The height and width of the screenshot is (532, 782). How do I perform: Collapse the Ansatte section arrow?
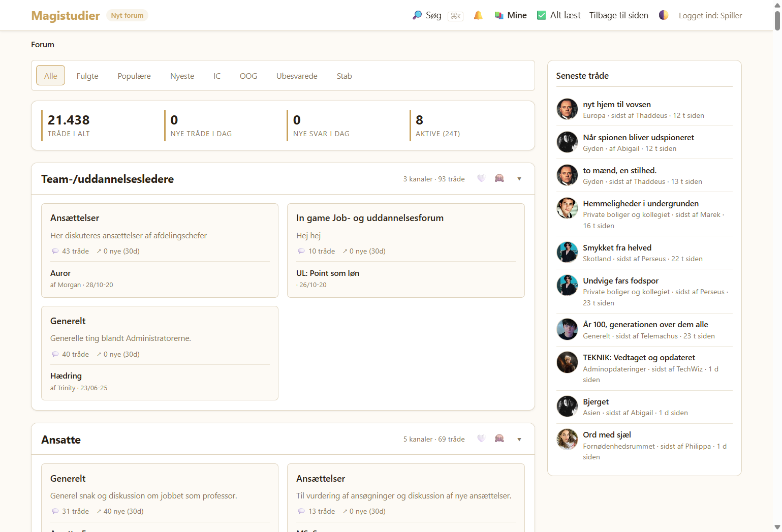pos(519,439)
